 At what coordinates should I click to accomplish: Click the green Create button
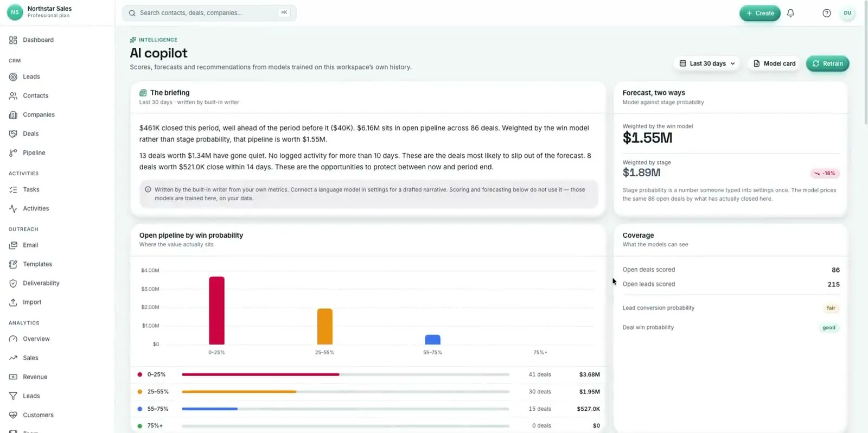[759, 13]
